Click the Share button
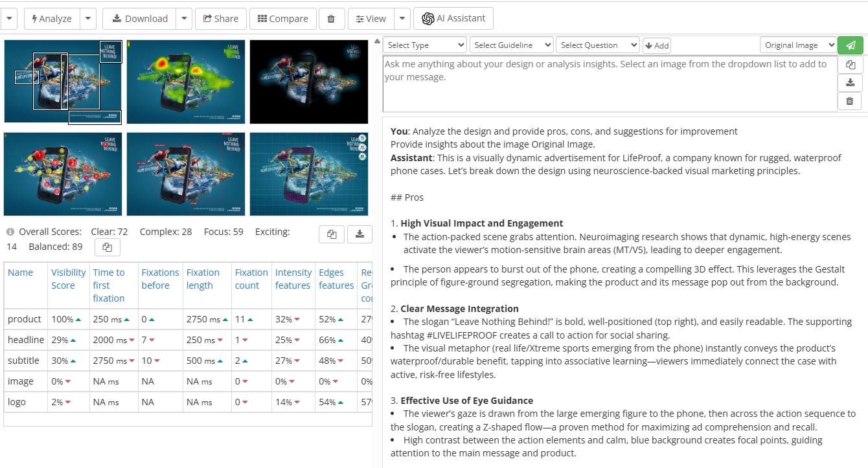The width and height of the screenshot is (868, 468). (220, 19)
